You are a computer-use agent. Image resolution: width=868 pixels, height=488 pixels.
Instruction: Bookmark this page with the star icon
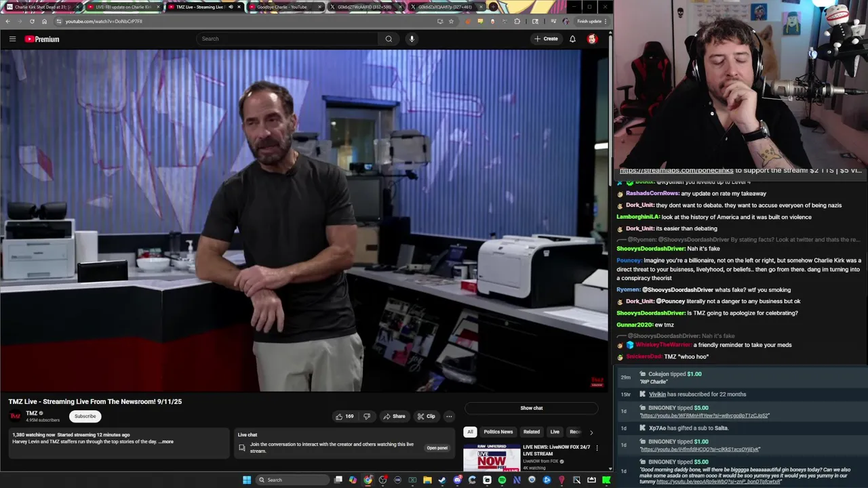[x=451, y=21]
